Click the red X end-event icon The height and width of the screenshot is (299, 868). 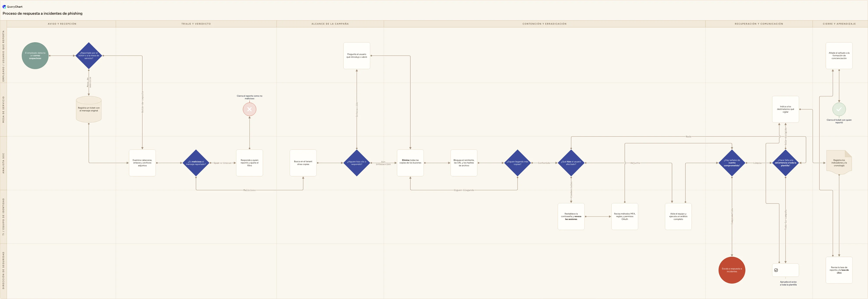(x=249, y=109)
